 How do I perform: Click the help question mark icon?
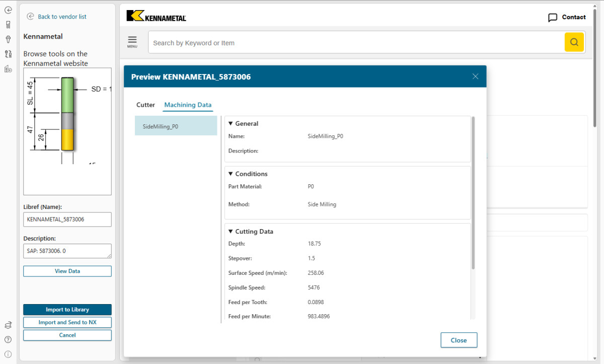pos(8,339)
